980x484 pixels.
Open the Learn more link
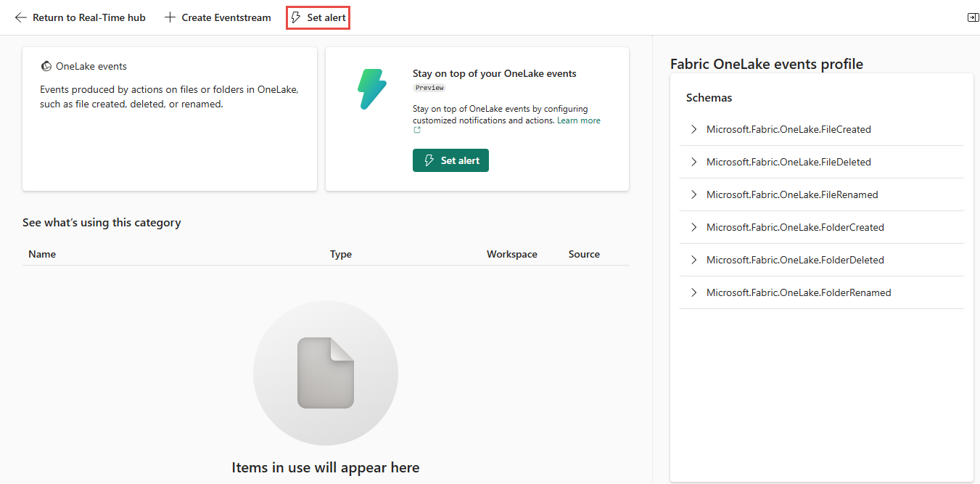[x=579, y=120]
